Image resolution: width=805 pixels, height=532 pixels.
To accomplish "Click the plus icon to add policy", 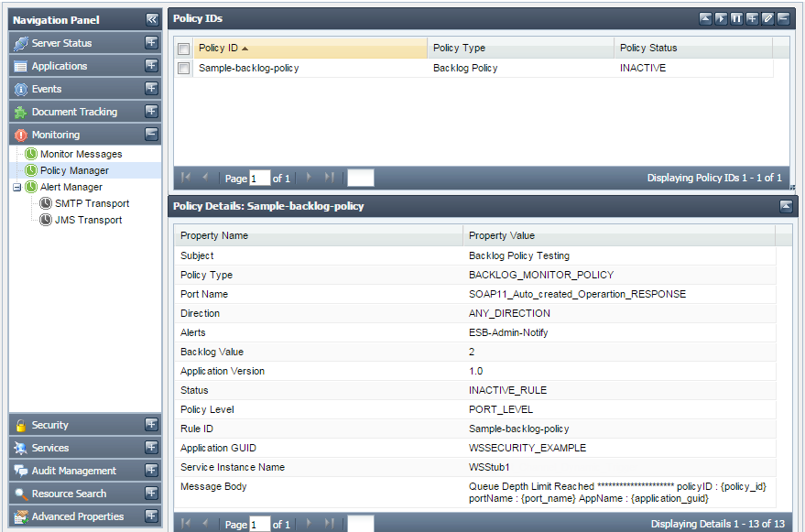I will coord(752,18).
